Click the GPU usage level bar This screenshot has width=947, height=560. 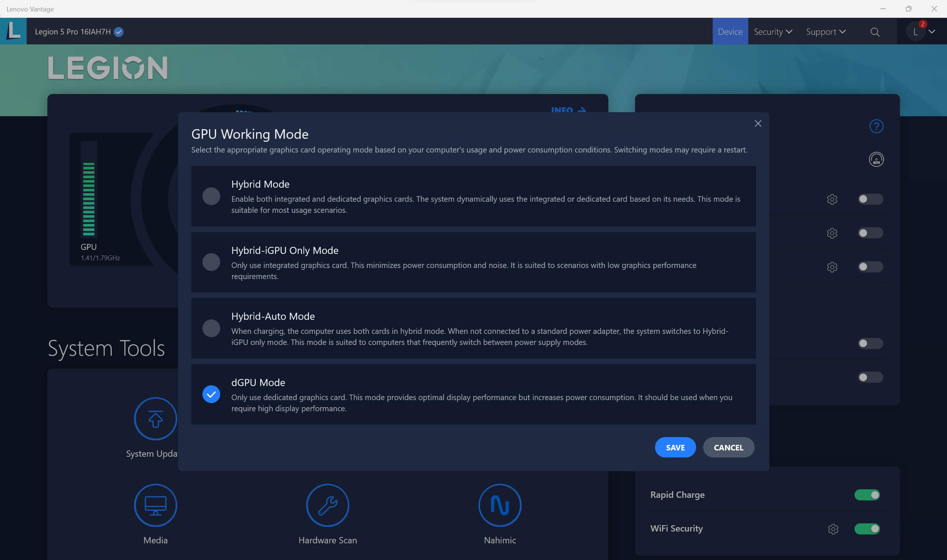point(89,189)
